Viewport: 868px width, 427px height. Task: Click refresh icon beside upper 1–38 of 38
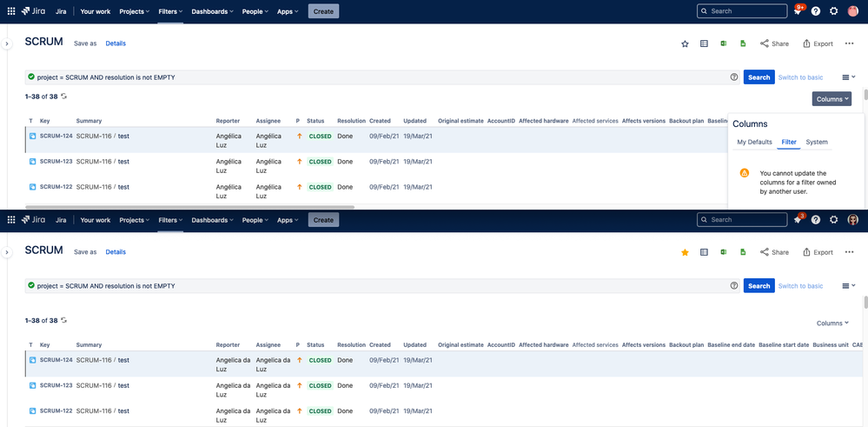pyautogui.click(x=63, y=97)
